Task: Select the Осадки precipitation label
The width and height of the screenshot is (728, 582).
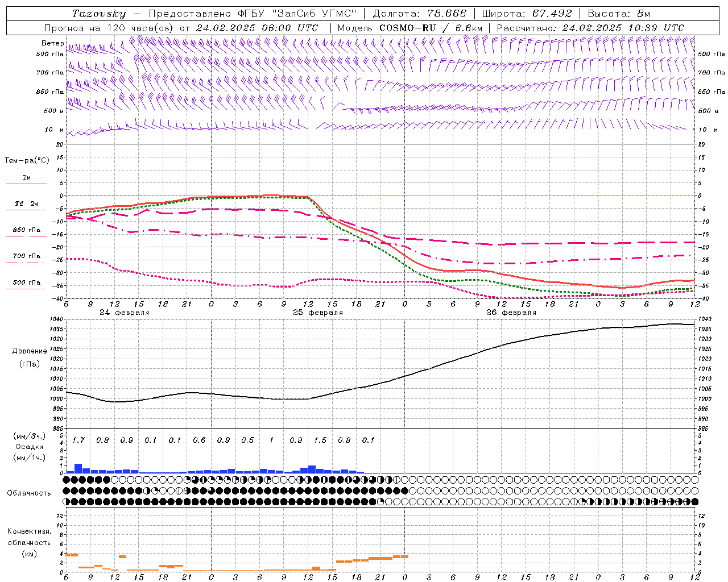Action: click(x=30, y=447)
